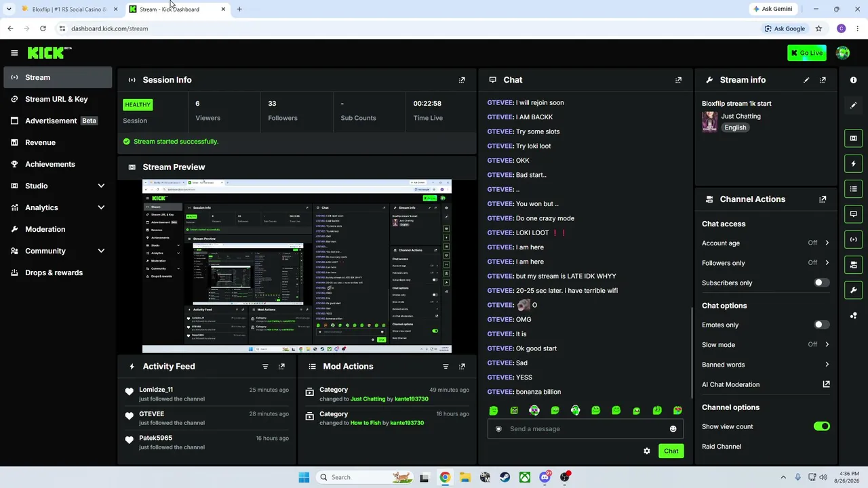Viewport: 868px width, 488px height.
Task: Open AI Chat Moderation external link icon
Action: point(826,384)
